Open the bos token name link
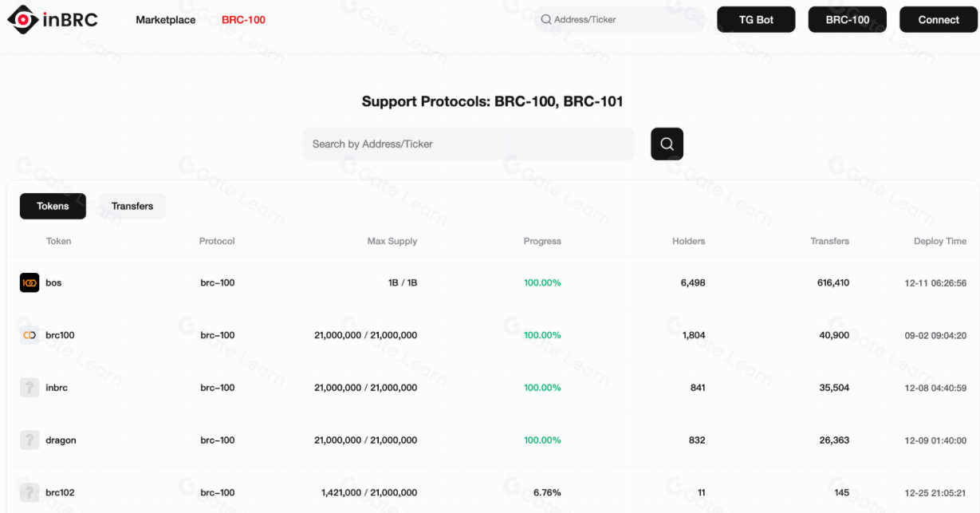980x513 pixels. [53, 282]
